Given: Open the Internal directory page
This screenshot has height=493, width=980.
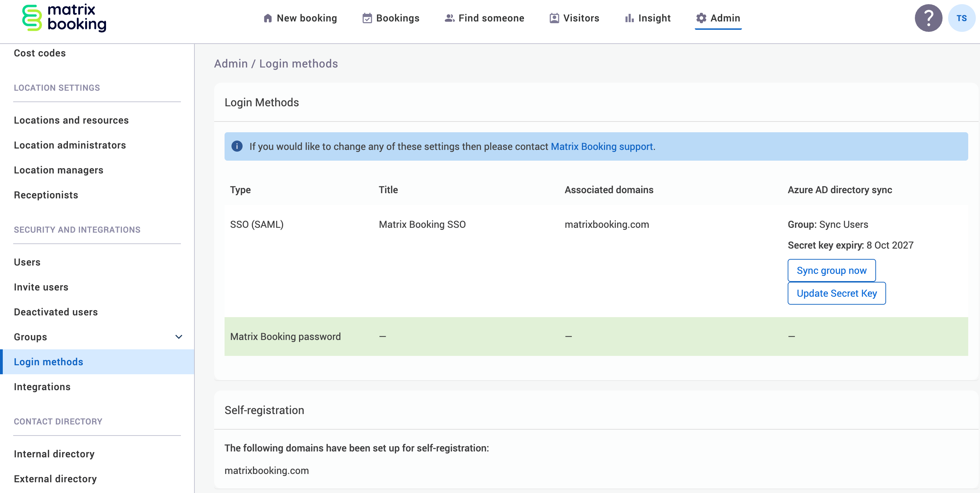Looking at the screenshot, I should 54,454.
